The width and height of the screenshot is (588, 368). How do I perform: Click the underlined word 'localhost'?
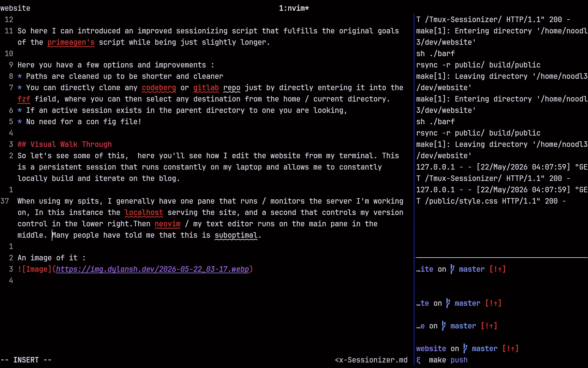(x=144, y=213)
